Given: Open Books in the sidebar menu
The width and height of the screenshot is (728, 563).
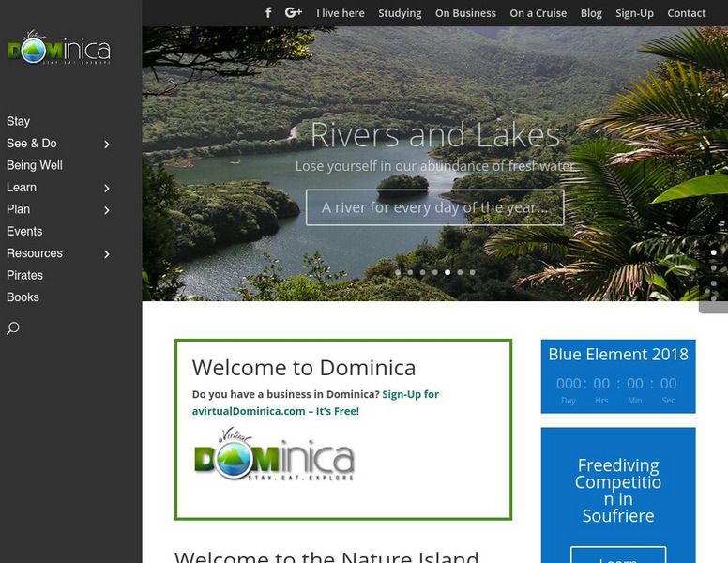Looking at the screenshot, I should coord(23,297).
